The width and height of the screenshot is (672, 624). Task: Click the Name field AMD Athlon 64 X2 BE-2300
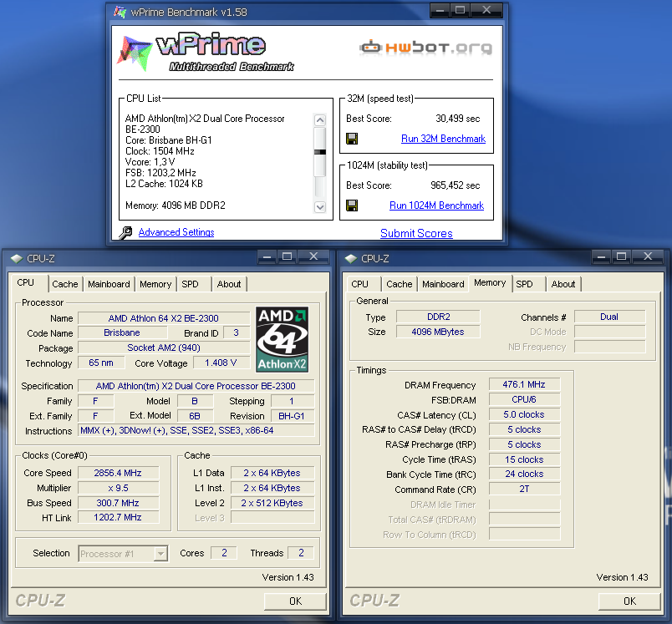click(x=164, y=318)
